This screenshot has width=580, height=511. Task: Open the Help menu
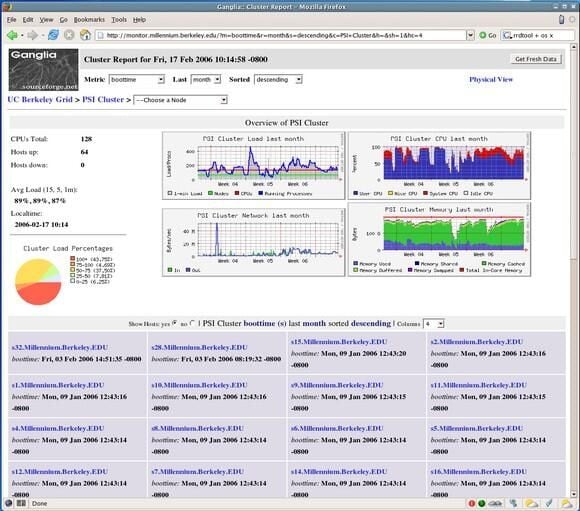pos(139,20)
